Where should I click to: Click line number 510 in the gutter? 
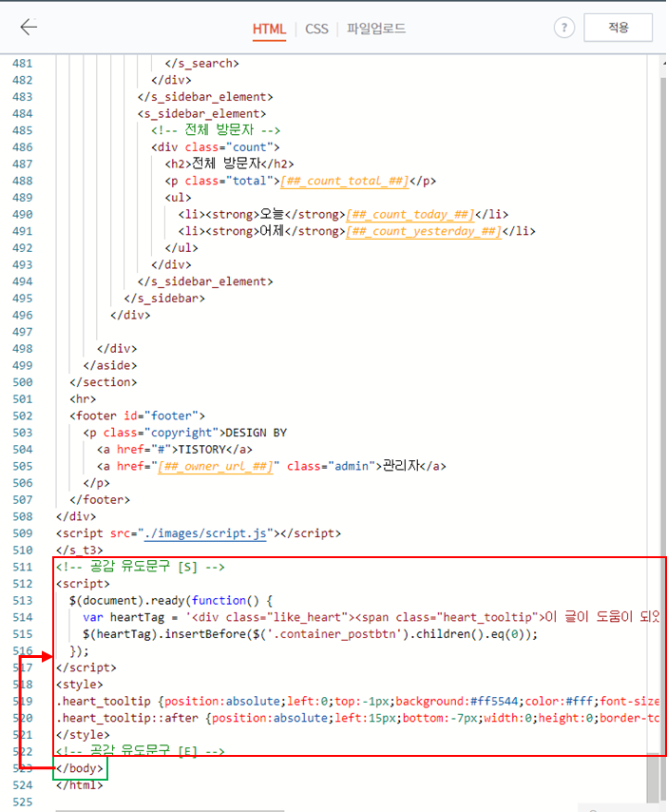pyautogui.click(x=22, y=550)
